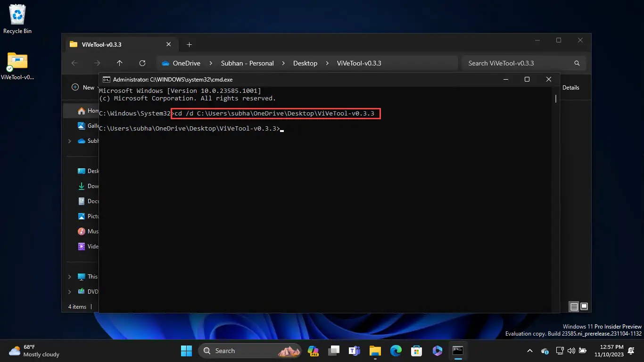
Task: Click the Search ViVeTool-v0.3.3 field
Action: pyautogui.click(x=524, y=63)
